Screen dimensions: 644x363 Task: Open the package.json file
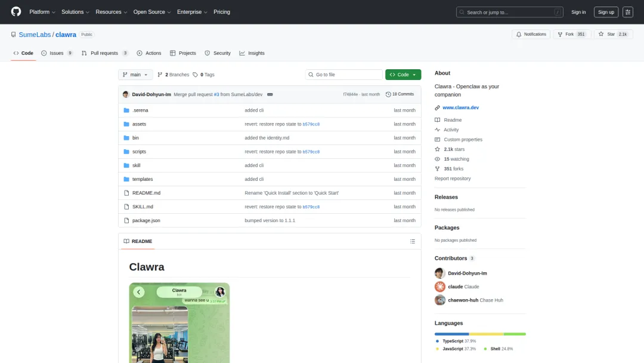pos(146,220)
